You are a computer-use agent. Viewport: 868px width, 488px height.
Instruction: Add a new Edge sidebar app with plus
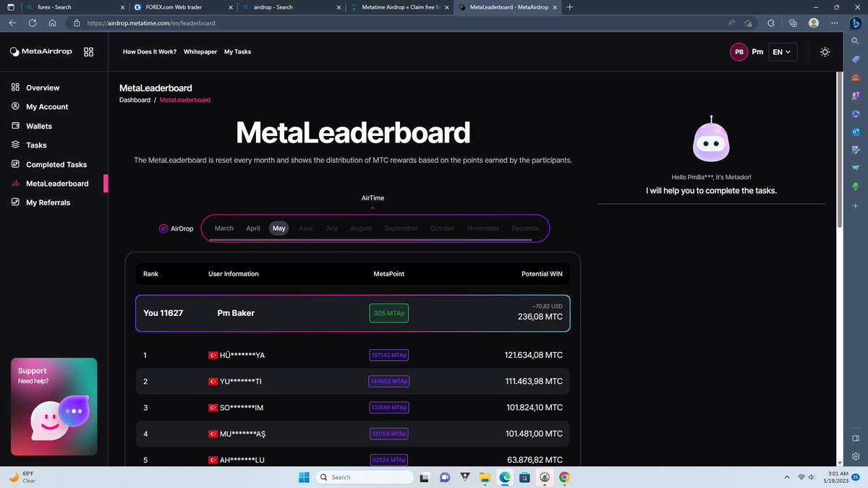[856, 206]
